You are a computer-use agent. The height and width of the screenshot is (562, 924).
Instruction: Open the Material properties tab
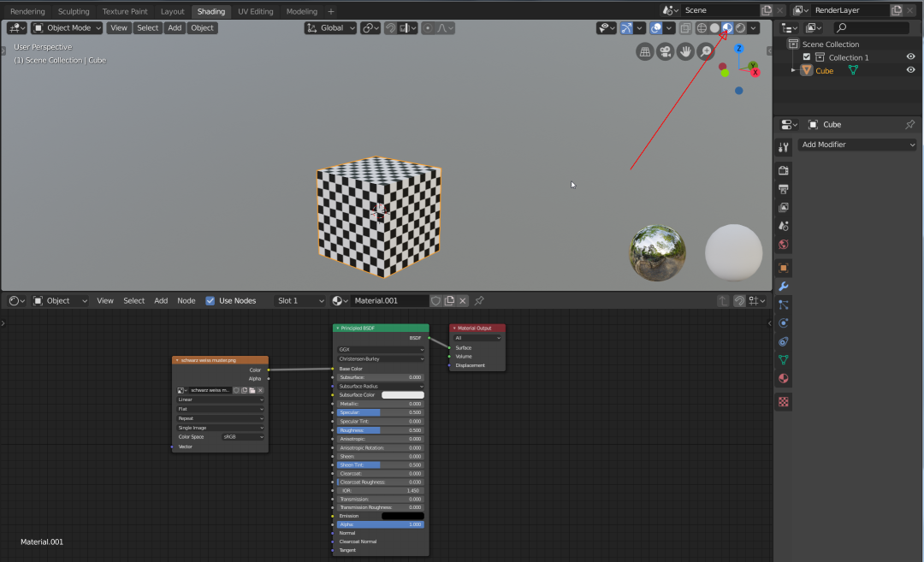click(784, 378)
